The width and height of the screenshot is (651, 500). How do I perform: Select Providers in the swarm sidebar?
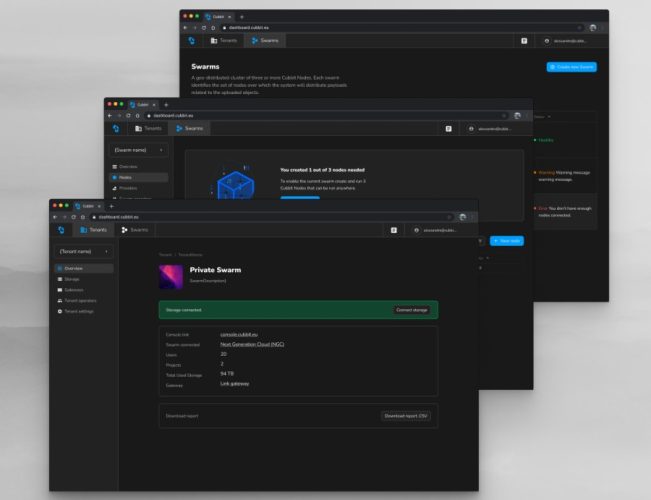[125, 189]
